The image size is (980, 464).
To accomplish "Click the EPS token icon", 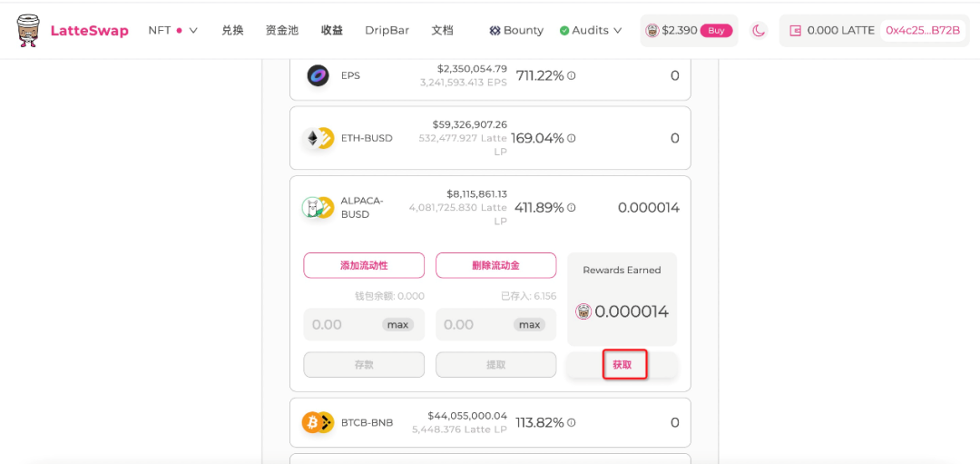I will 318,75.
